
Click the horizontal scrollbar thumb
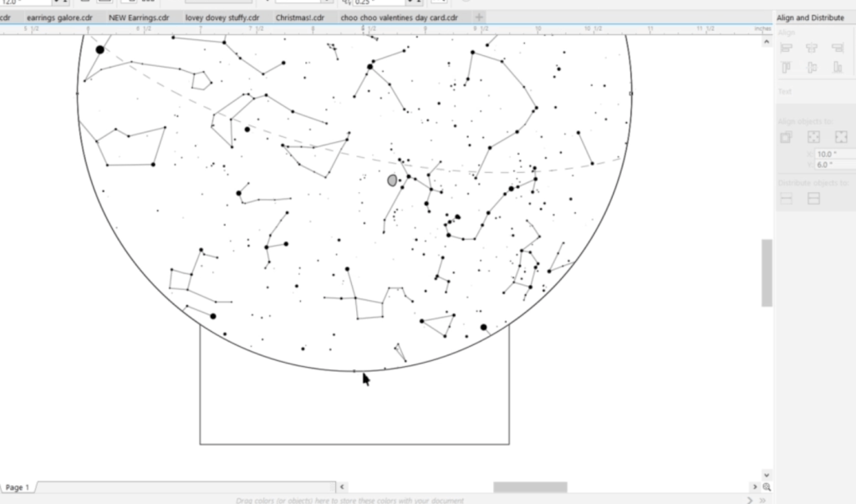point(530,487)
